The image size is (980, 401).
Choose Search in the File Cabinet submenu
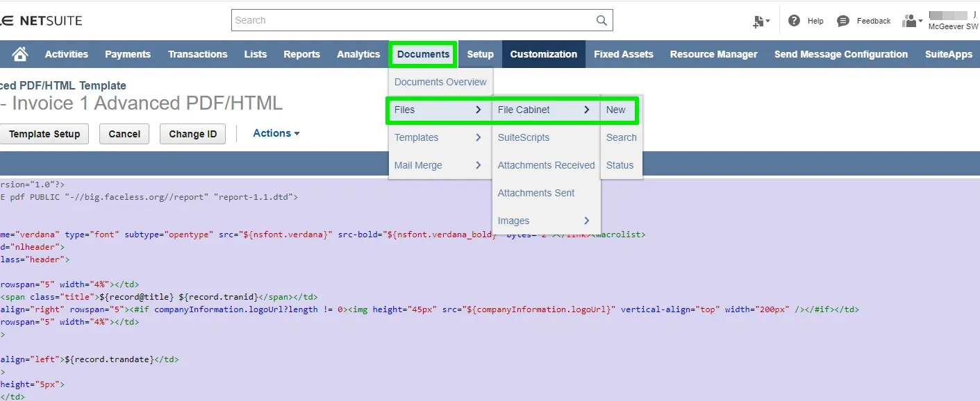pos(622,137)
